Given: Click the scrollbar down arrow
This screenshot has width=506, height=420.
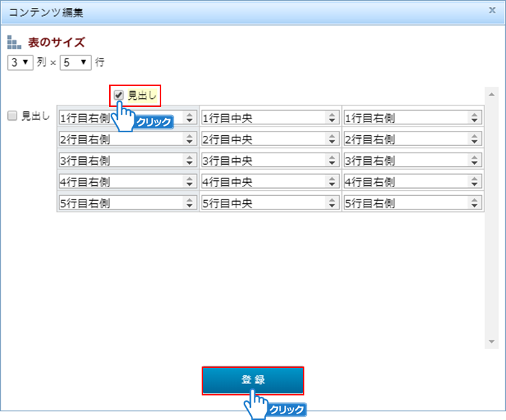Looking at the screenshot, I should point(492,340).
